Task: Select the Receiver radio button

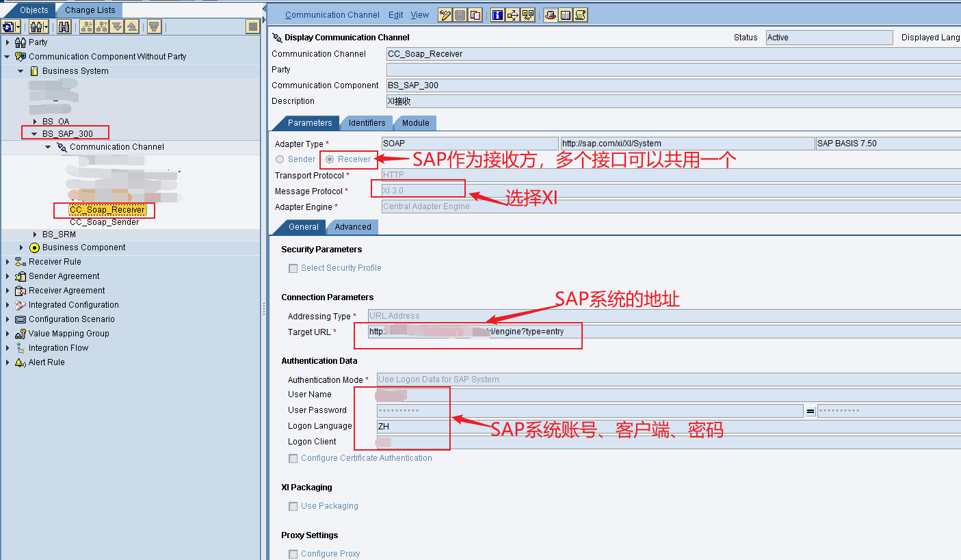Action: click(x=330, y=159)
